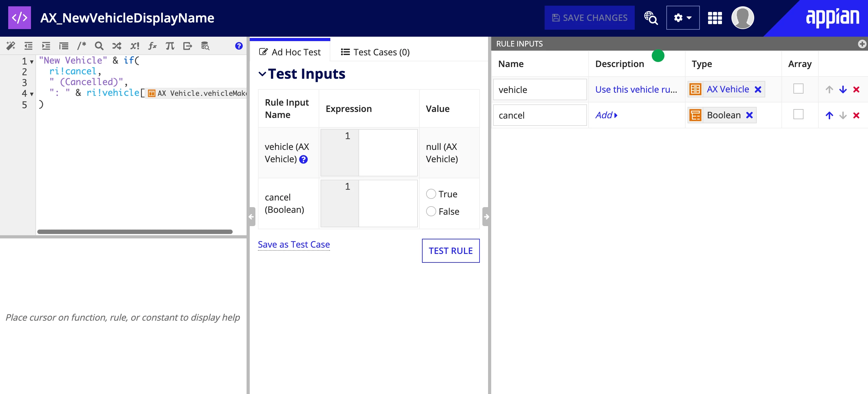Click the pi symbol toolbar icon

click(170, 46)
